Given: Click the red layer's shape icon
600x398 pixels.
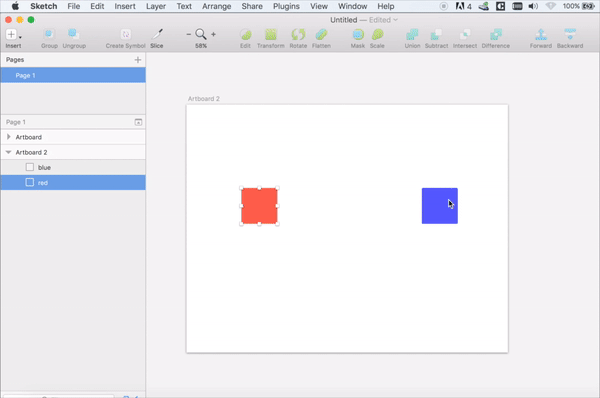Looking at the screenshot, I should pos(29,183).
